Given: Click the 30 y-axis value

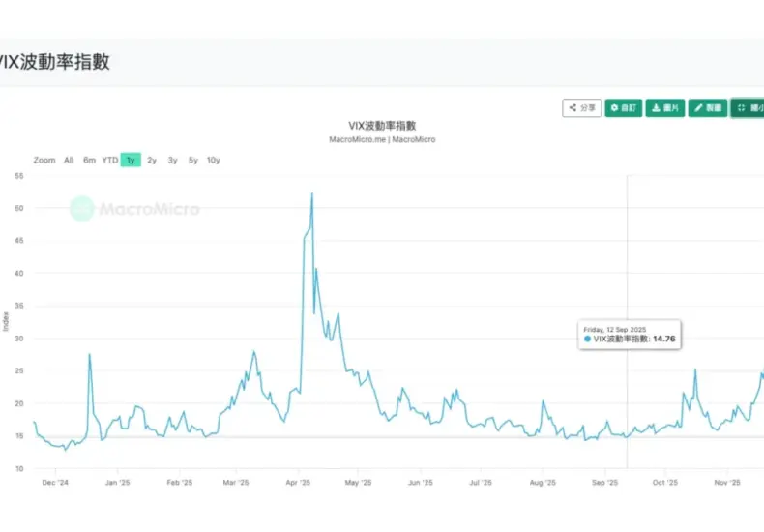Looking at the screenshot, I should coord(19,339).
